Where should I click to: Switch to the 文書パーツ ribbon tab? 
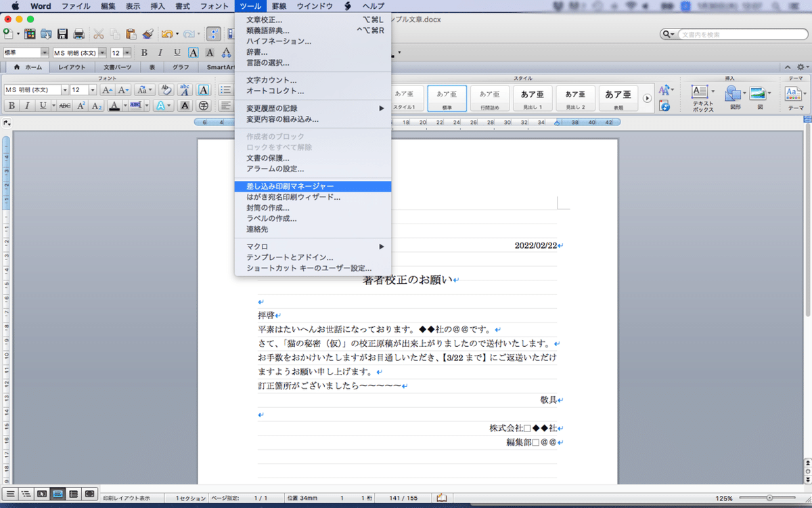coord(117,67)
